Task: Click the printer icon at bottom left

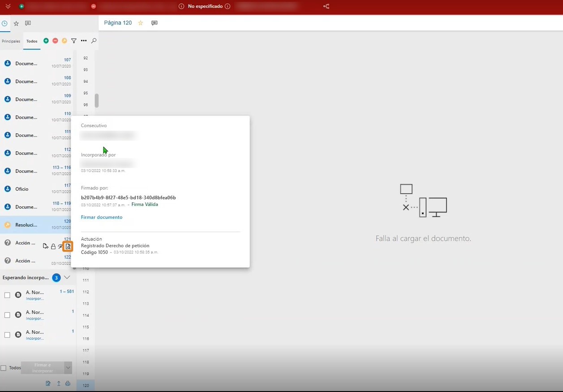Action: [68, 383]
